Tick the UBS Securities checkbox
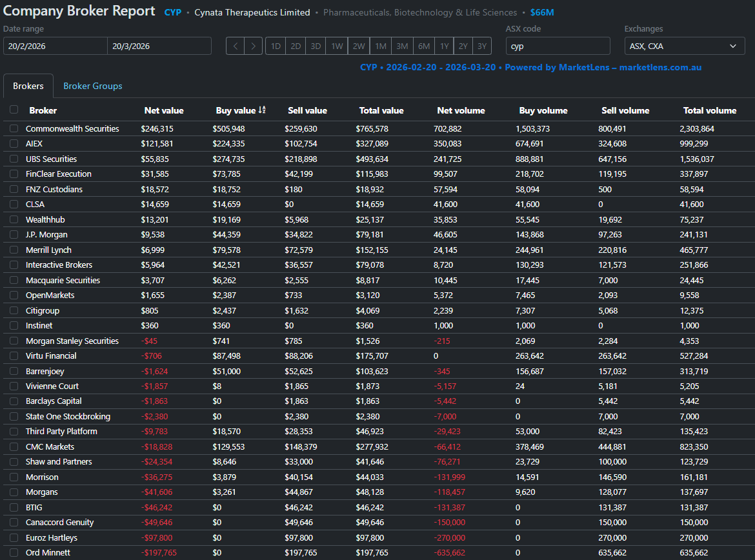Viewport: 755px width, 560px height. pos(14,159)
